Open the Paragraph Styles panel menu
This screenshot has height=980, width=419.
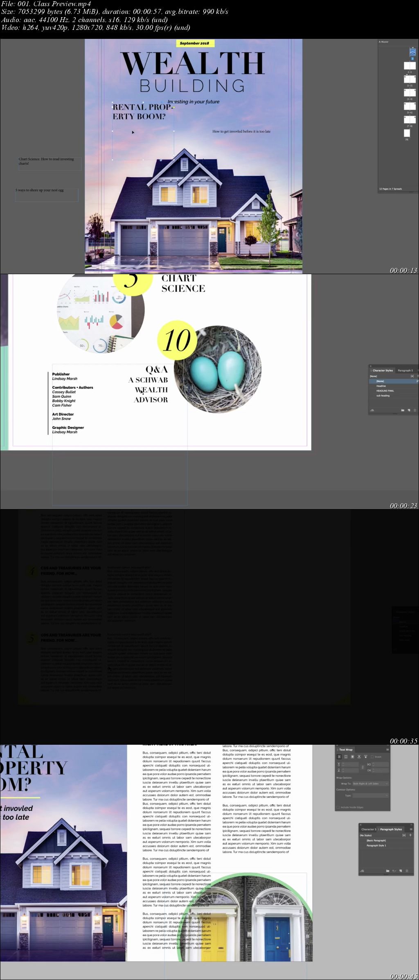pos(411,829)
